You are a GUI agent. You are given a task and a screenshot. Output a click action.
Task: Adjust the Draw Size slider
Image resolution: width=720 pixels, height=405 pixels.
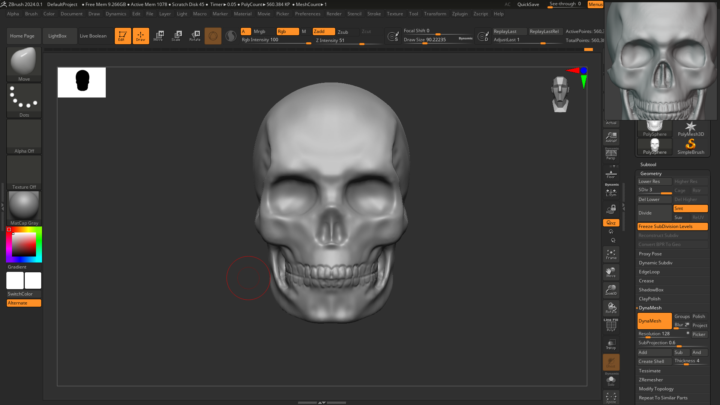coord(438,40)
